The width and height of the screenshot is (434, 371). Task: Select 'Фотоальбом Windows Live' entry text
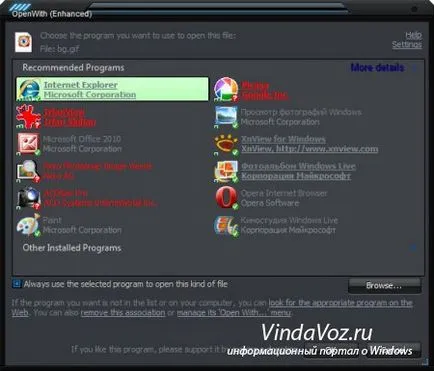coord(298,166)
